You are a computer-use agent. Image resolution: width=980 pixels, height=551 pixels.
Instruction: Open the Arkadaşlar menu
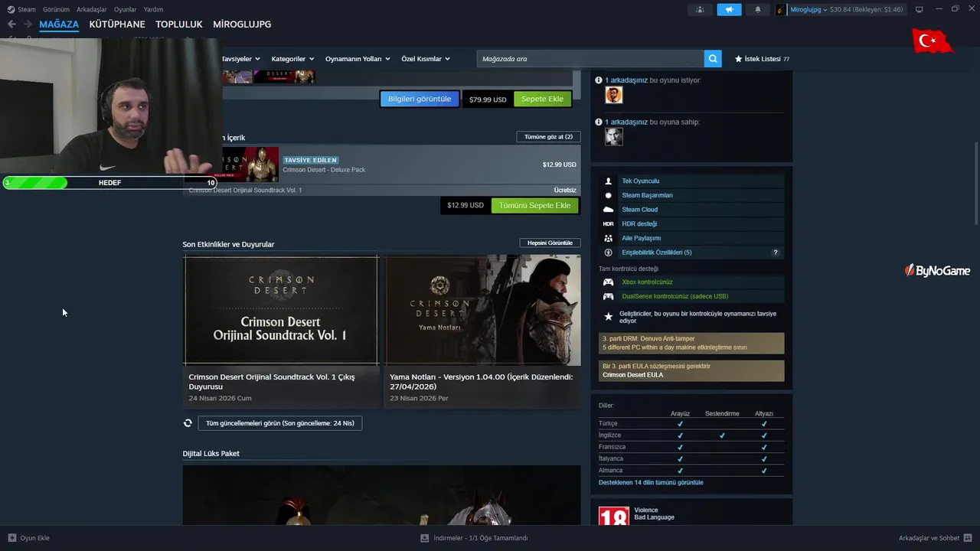[92, 9]
